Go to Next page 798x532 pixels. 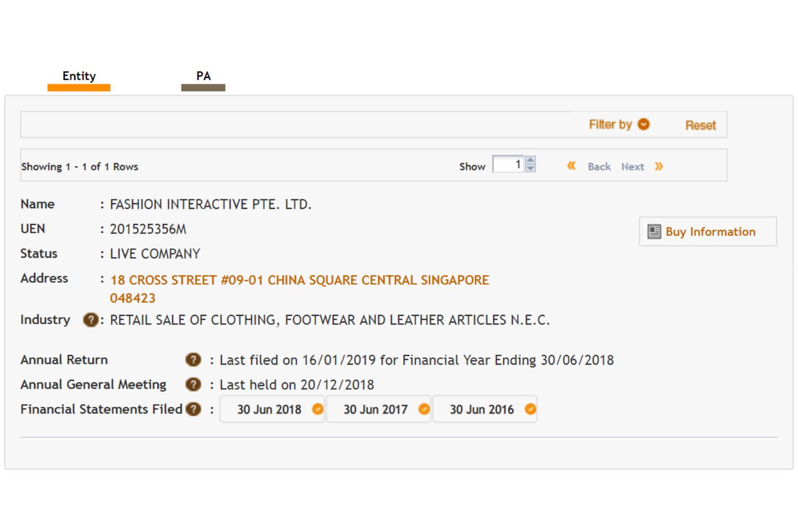(632, 167)
